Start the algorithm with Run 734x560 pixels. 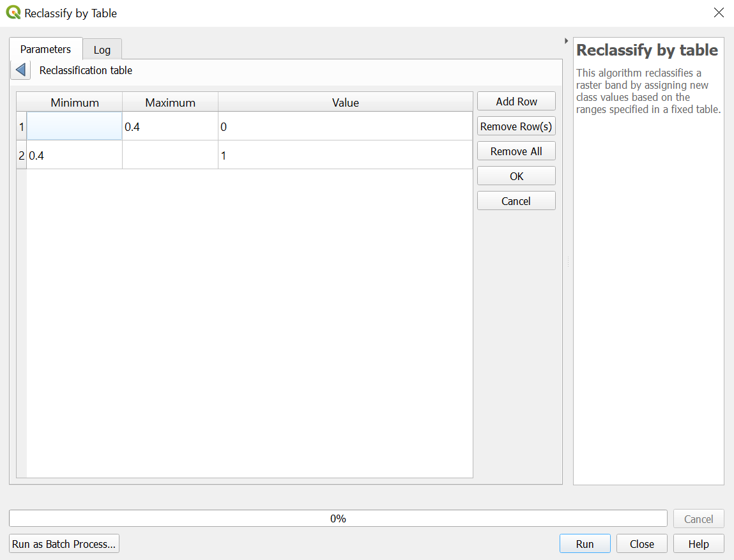[x=585, y=544]
